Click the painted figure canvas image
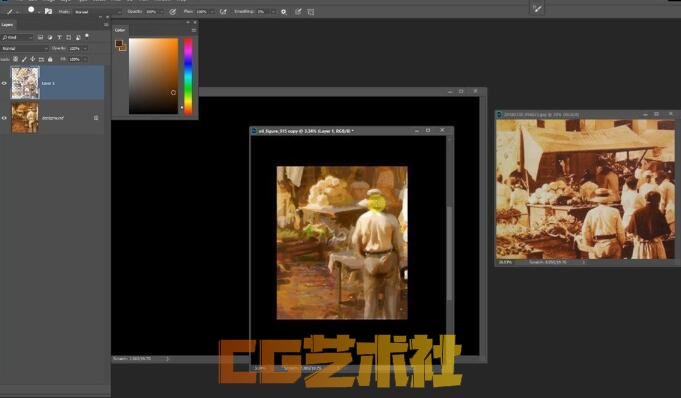The width and height of the screenshot is (681, 398). coord(342,243)
